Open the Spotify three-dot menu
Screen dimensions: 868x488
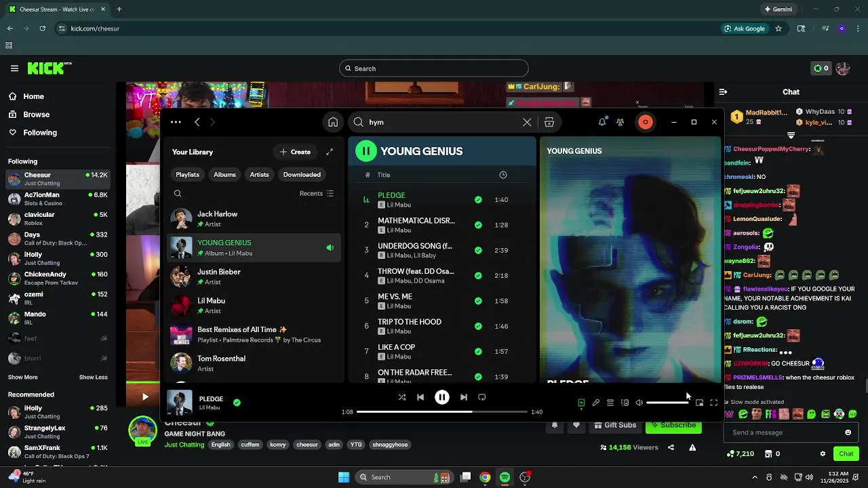176,122
